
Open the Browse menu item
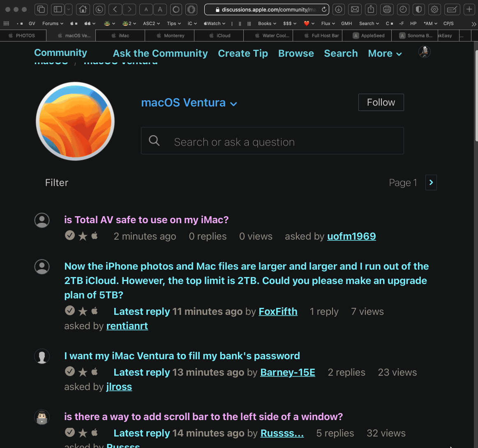[x=296, y=53]
